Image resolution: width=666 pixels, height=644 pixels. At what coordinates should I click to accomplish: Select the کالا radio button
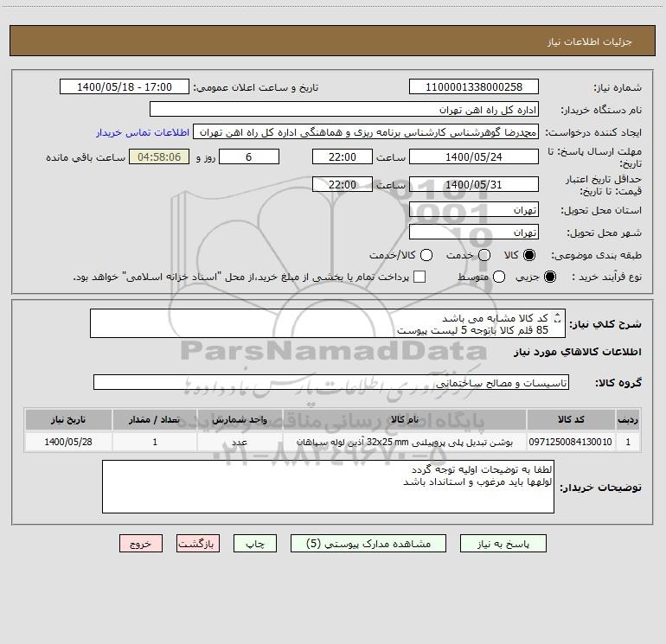pyautogui.click(x=529, y=255)
